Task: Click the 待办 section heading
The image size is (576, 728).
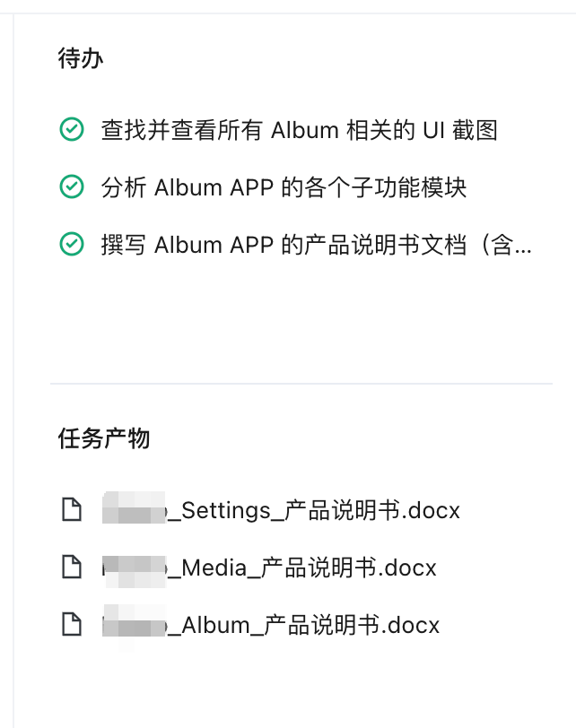Action: click(81, 59)
